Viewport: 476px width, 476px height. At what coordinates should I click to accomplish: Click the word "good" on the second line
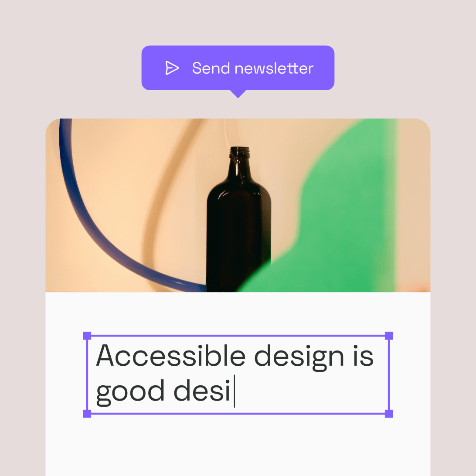click(130, 392)
